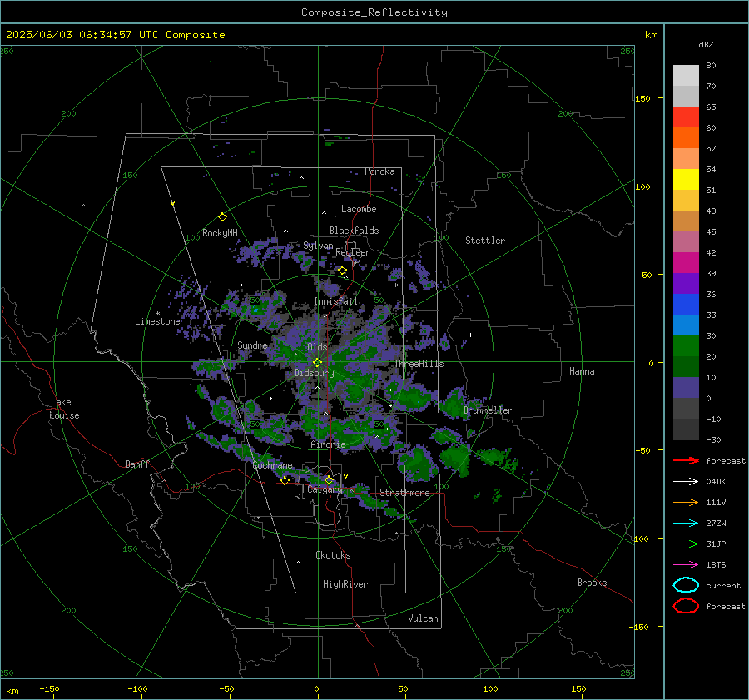This screenshot has width=749, height=700.
Task: Click the yellow diamond marker at Calgary
Action: (329, 479)
